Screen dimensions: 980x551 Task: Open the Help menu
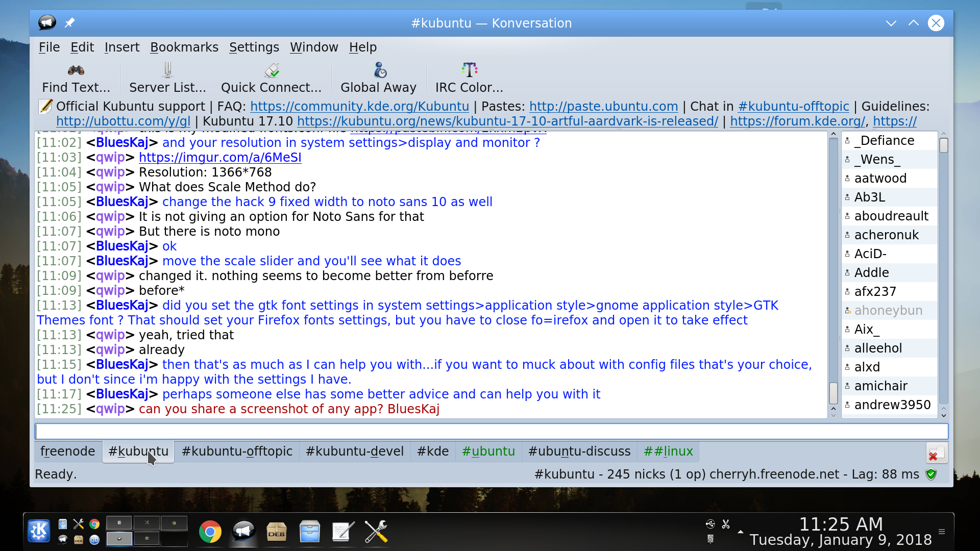(363, 47)
